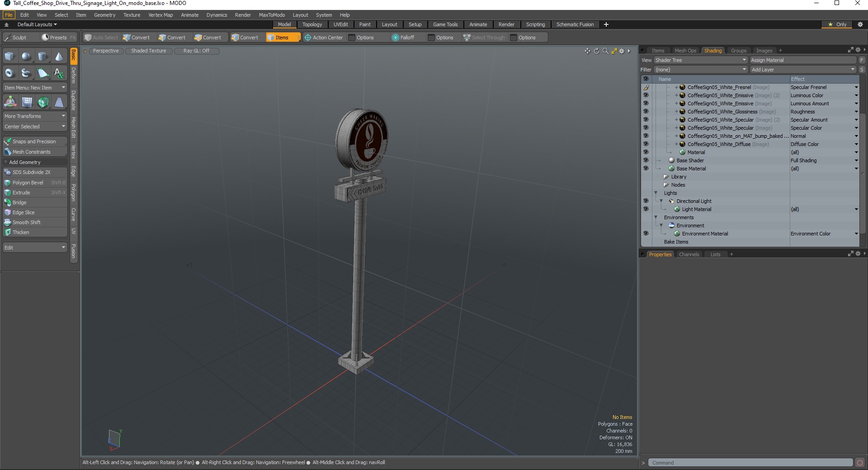868x470 pixels.
Task: Select the Cube primitive tool
Action: pyautogui.click(x=9, y=56)
